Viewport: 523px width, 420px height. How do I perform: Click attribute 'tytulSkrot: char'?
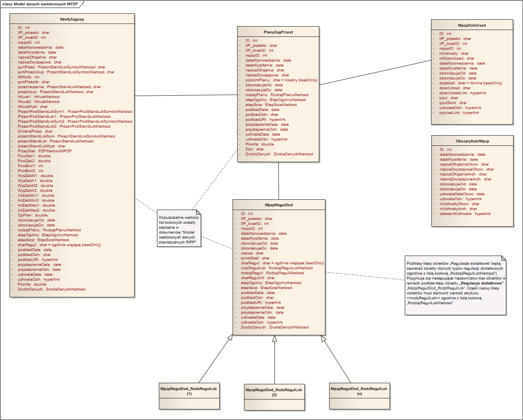(x=453, y=103)
